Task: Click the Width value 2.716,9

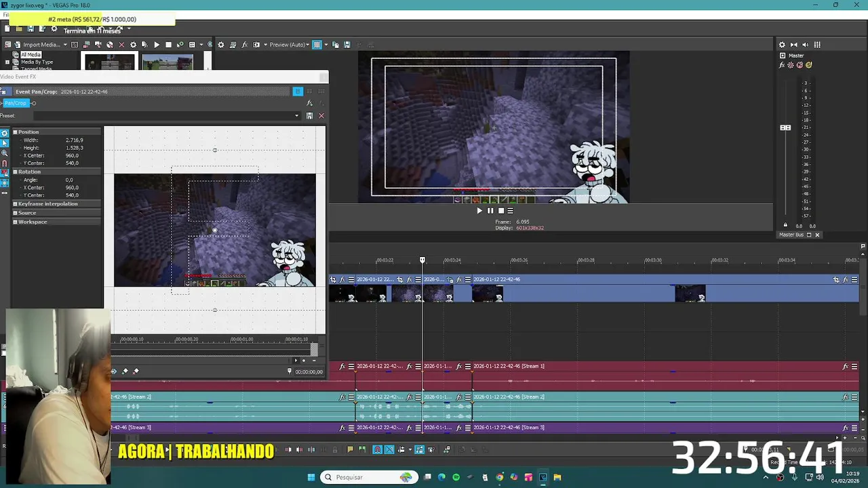Action: pos(75,140)
